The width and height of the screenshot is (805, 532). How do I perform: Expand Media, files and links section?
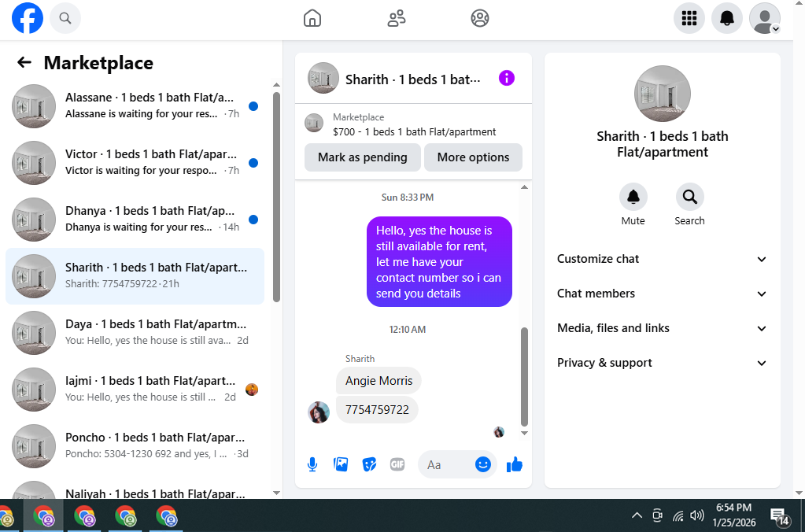coord(663,328)
